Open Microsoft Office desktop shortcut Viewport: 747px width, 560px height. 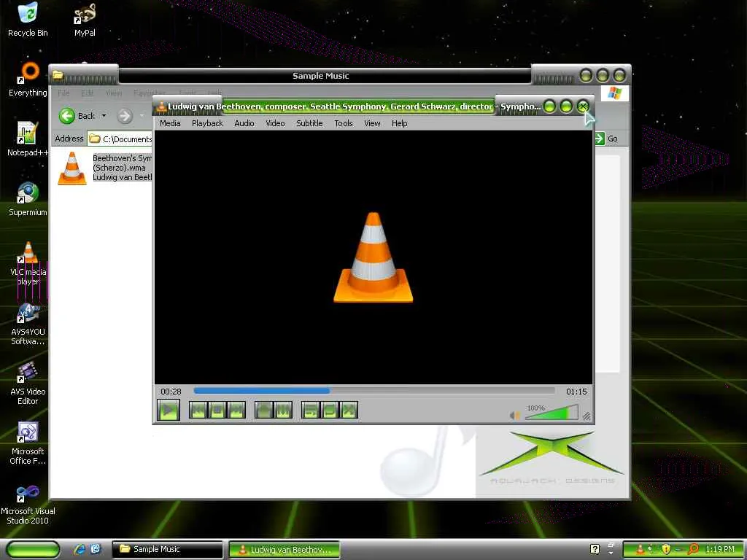(28, 443)
